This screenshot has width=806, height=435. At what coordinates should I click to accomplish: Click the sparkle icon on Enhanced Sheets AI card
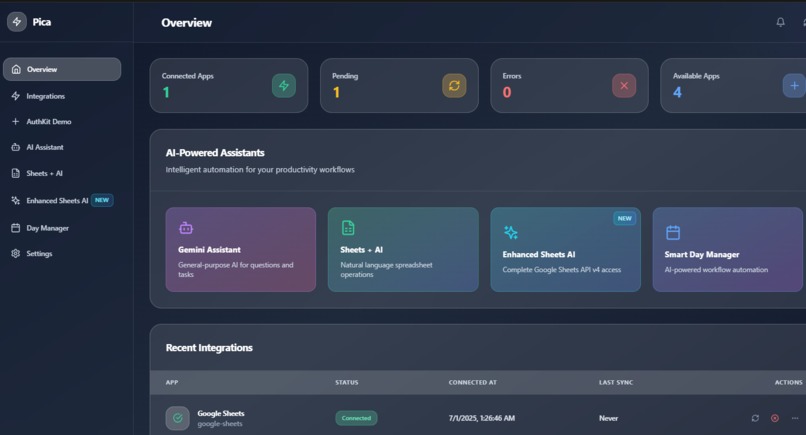510,232
